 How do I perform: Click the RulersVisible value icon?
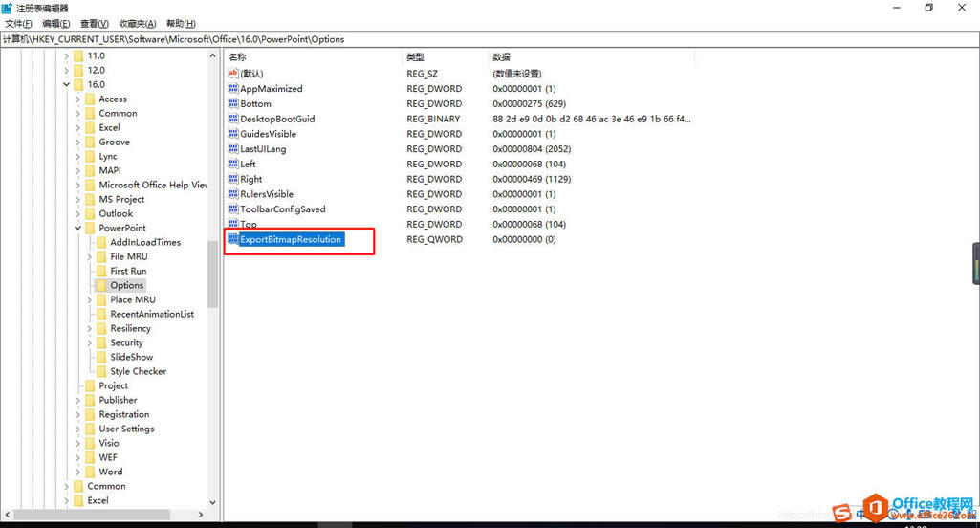pyautogui.click(x=233, y=194)
